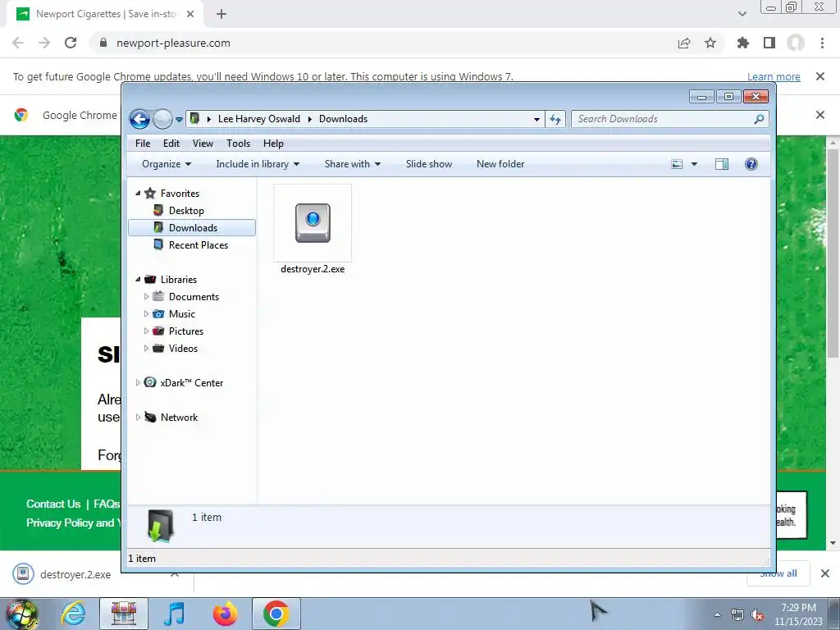Open the Help menu
The width and height of the screenshot is (840, 630).
[273, 144]
